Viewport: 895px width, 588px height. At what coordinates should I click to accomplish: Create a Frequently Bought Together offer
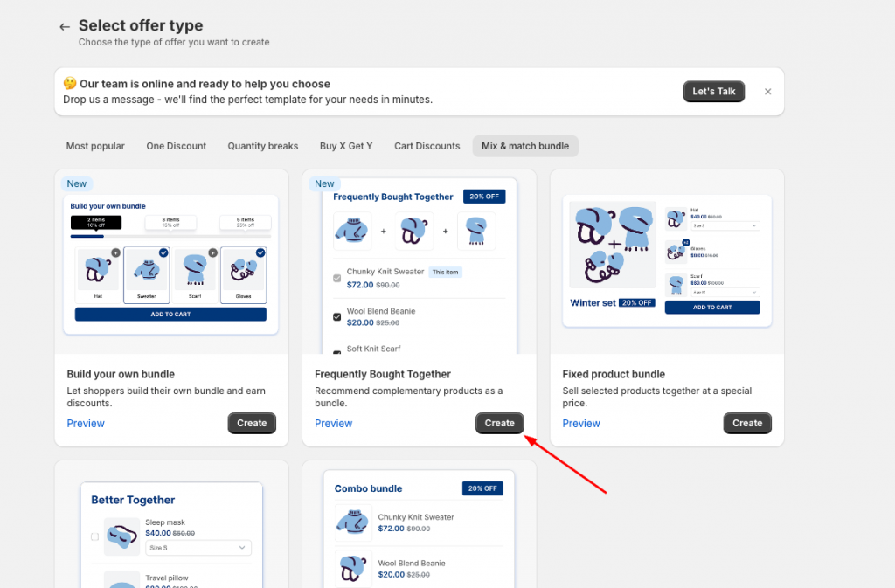(499, 423)
